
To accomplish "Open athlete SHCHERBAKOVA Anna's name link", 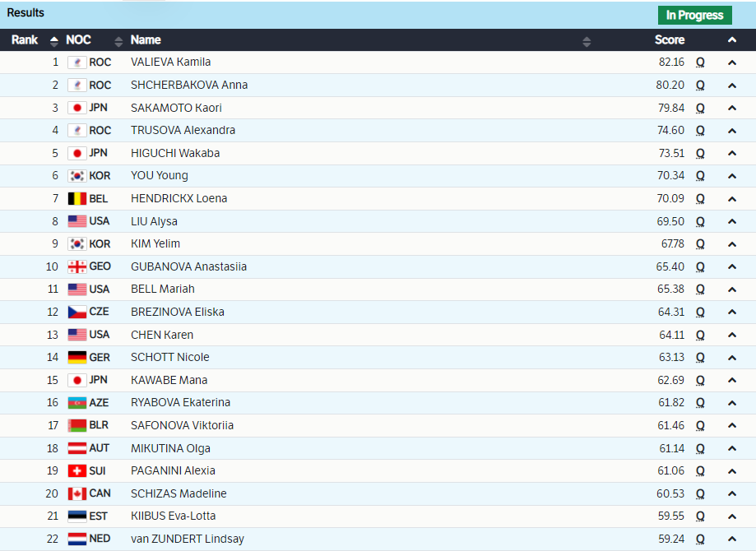I will (x=188, y=85).
